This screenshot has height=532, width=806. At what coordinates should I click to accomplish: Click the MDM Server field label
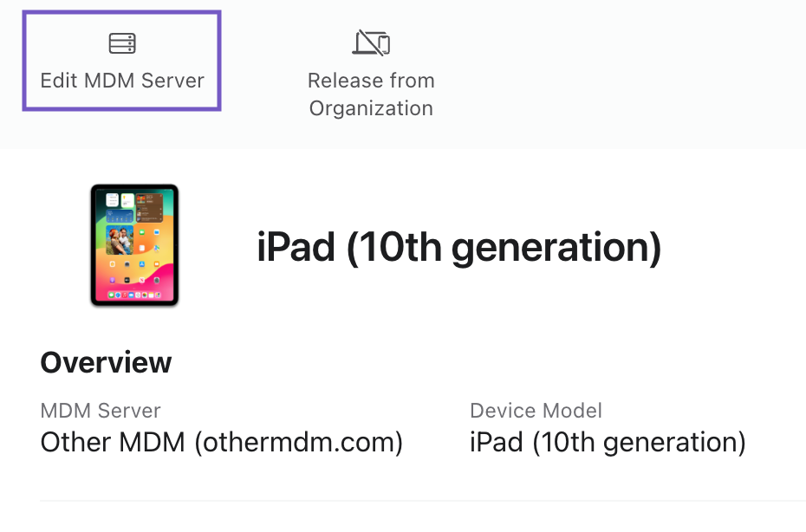pos(101,411)
